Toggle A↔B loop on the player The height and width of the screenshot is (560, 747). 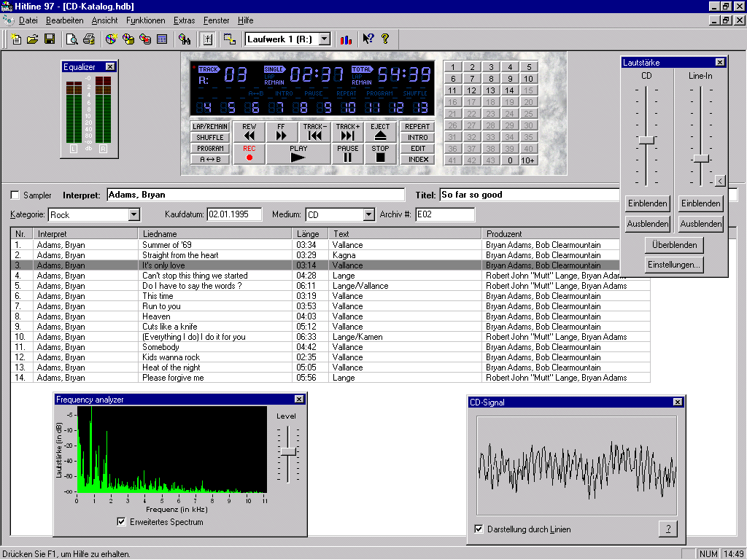point(209,160)
